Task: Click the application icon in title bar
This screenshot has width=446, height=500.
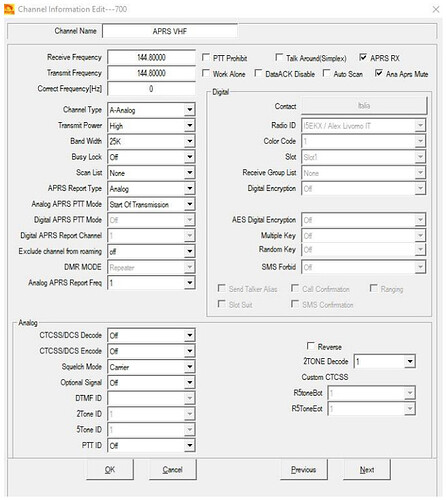Action: coord(9,9)
